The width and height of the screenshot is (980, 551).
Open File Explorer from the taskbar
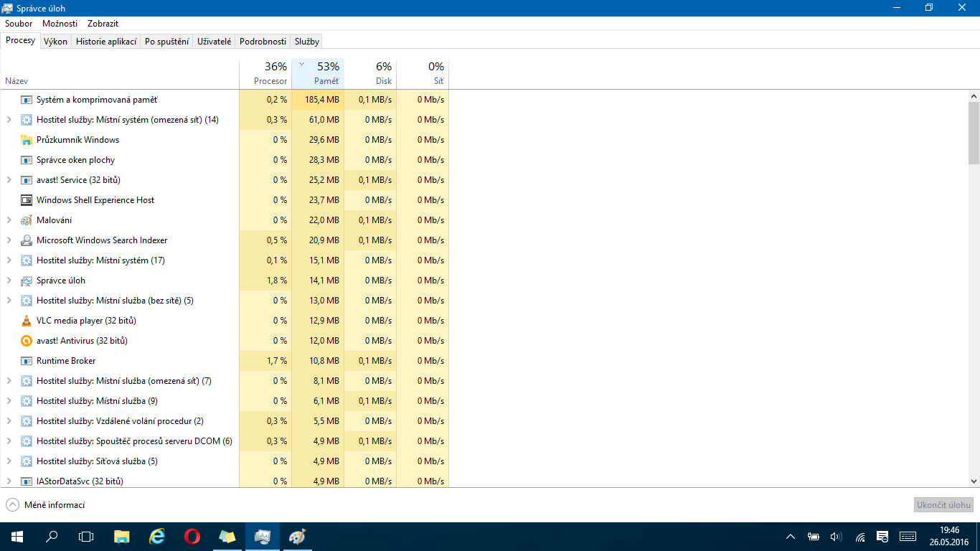coord(122,537)
